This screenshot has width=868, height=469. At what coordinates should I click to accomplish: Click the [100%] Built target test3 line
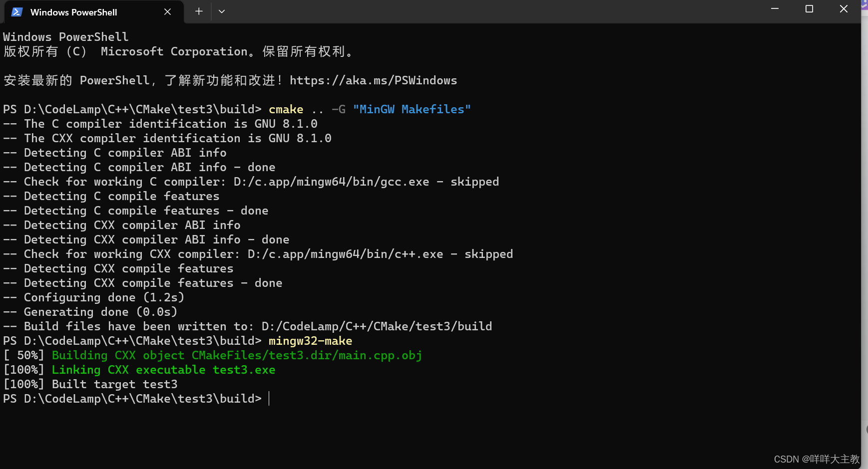90,384
